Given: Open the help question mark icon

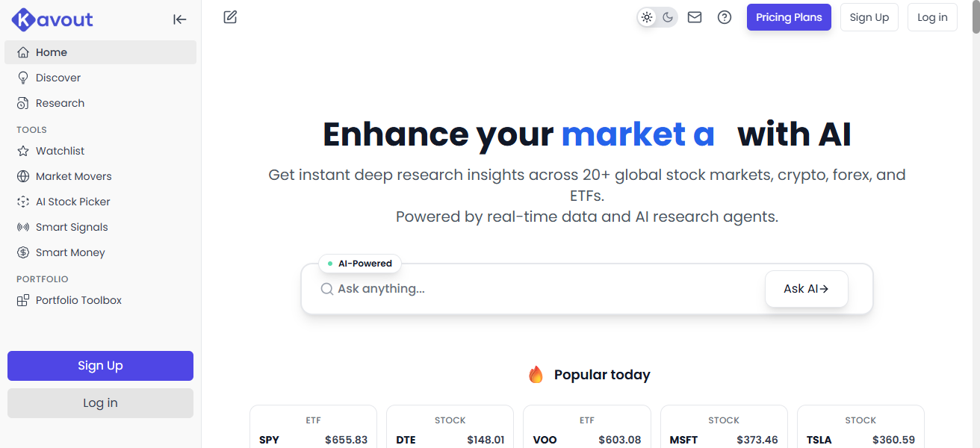Looking at the screenshot, I should pos(725,17).
